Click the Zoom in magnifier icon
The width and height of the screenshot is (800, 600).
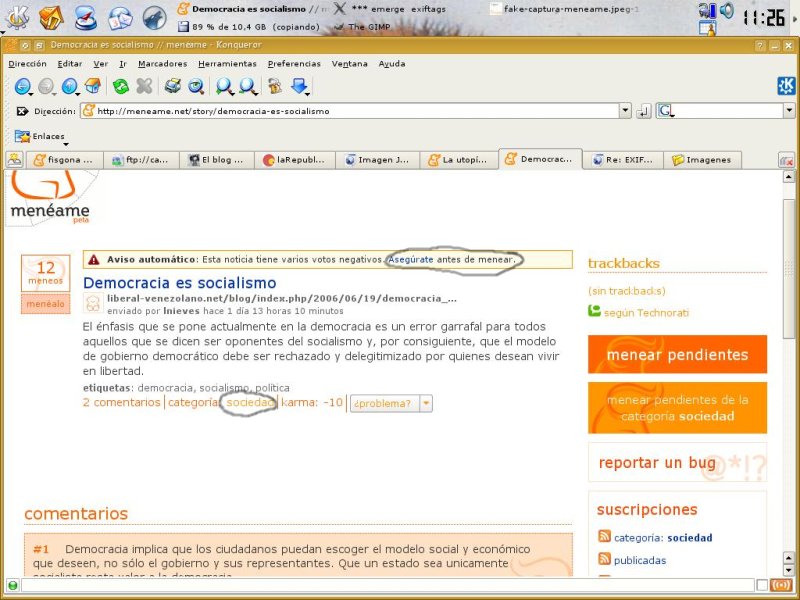pyautogui.click(x=223, y=87)
